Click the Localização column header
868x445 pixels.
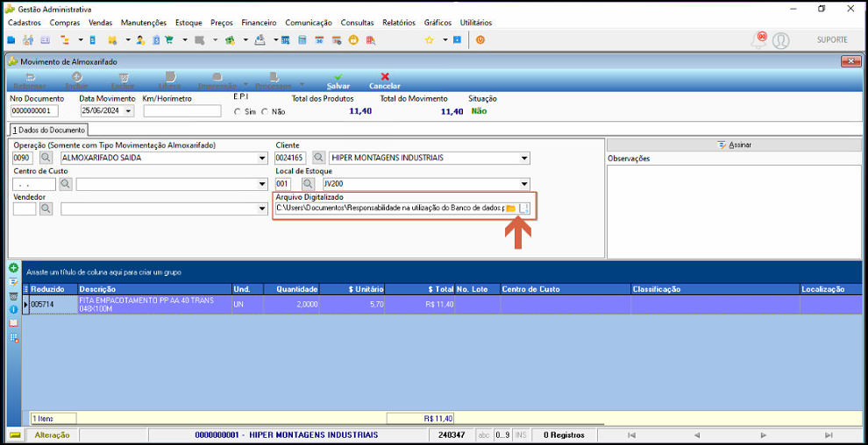[x=833, y=289]
